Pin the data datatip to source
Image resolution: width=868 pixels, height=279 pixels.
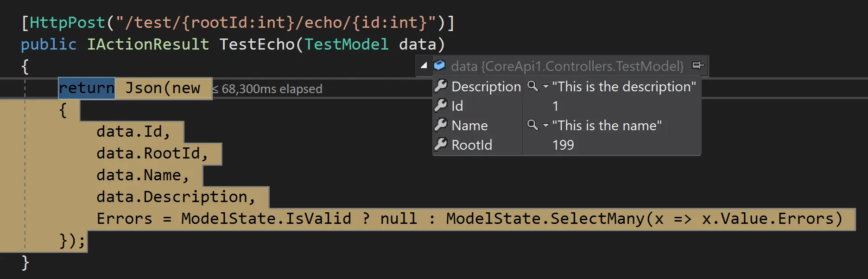697,65
